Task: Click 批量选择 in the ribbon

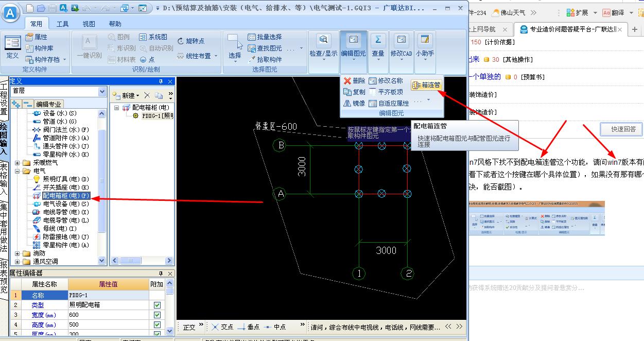Action: (265, 37)
